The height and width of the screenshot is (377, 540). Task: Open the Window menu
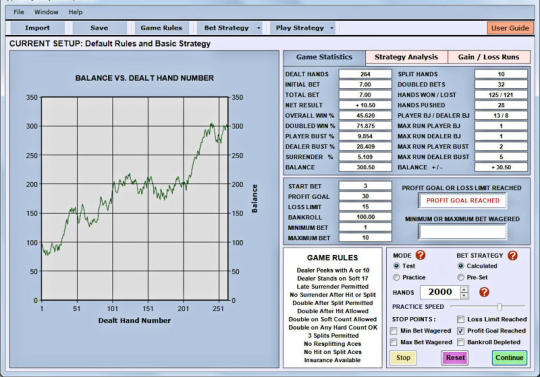click(x=46, y=12)
